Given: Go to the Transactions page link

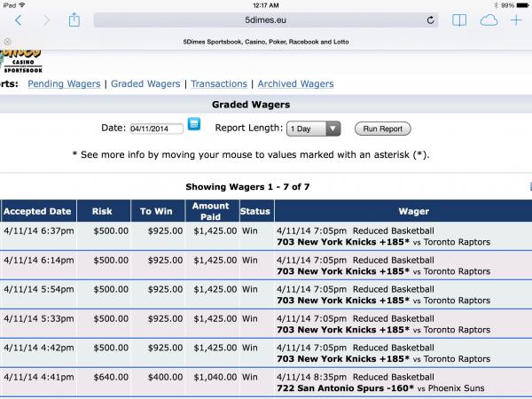Looking at the screenshot, I should [219, 84].
